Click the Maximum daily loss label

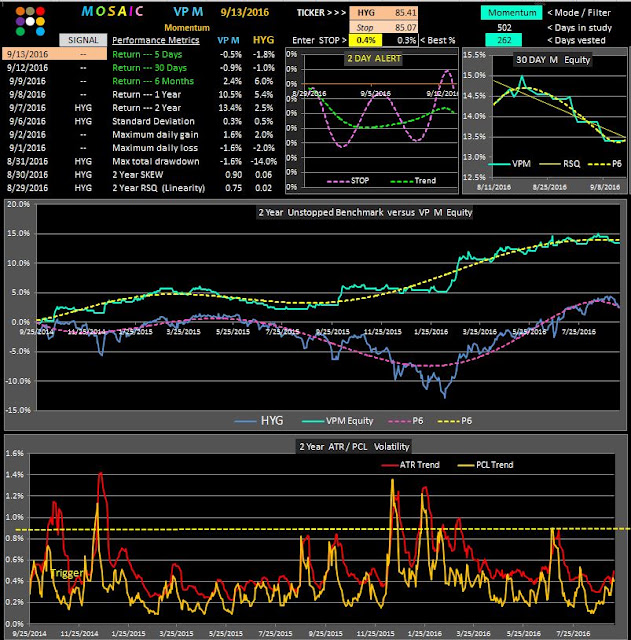click(155, 148)
